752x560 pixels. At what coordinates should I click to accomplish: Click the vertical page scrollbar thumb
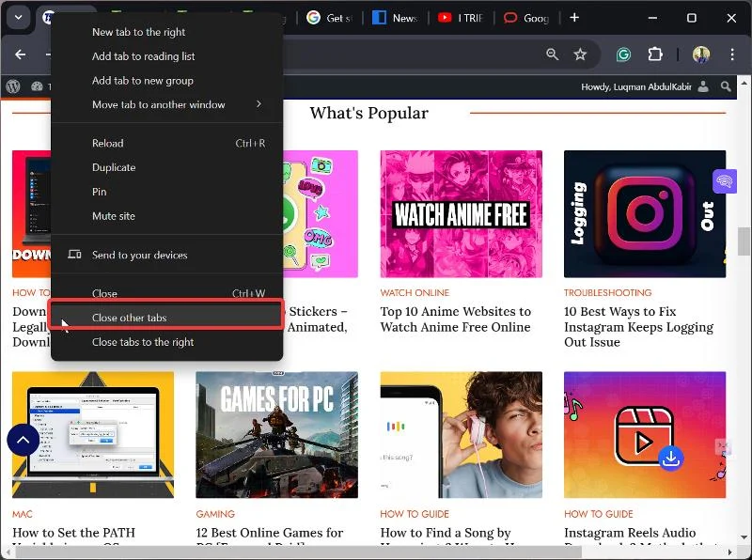[744, 241]
